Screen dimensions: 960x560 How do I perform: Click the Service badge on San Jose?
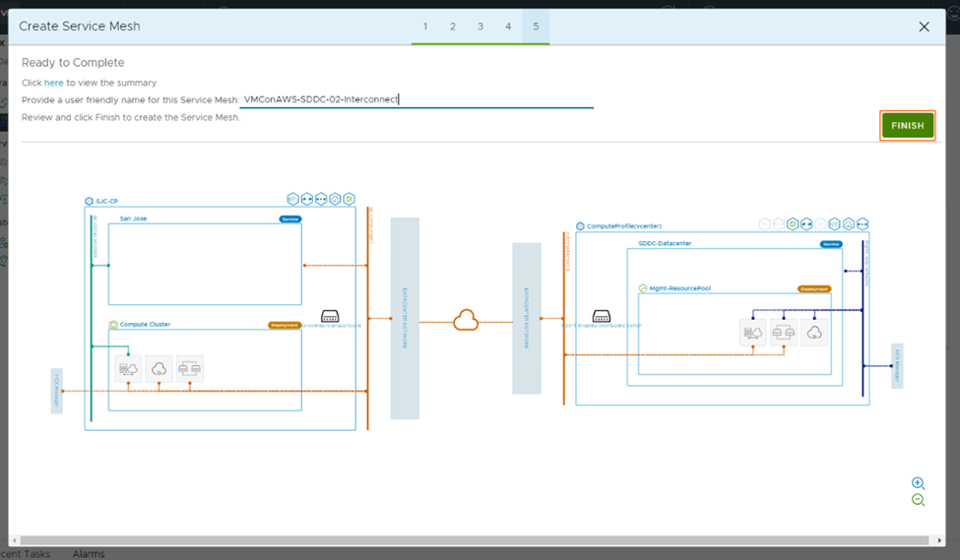[x=290, y=219]
